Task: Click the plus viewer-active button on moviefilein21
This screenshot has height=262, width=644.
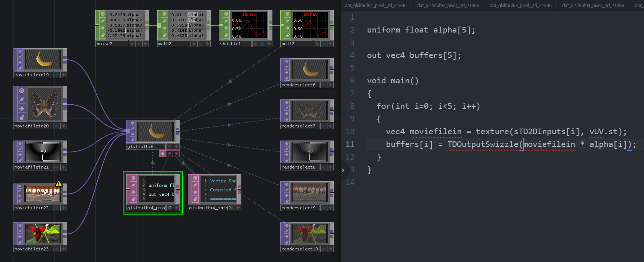Action: (64, 167)
